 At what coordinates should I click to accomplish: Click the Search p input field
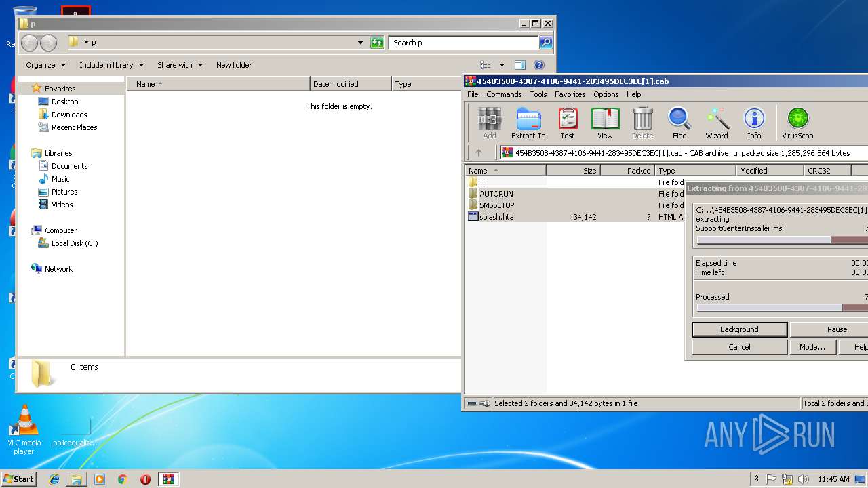[464, 43]
